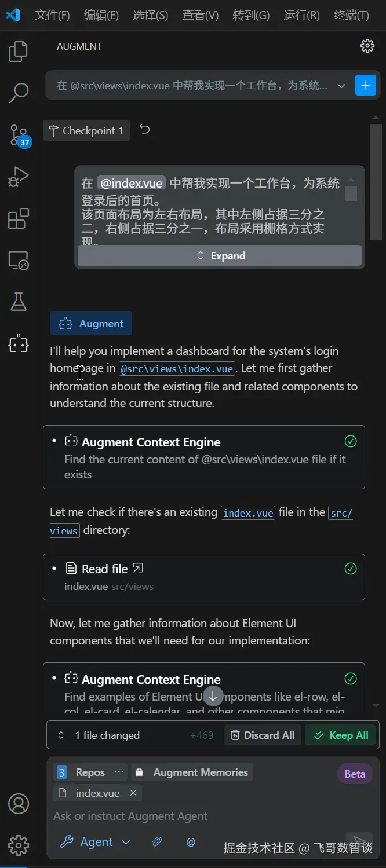
Task: Open the Explorer view in activity bar
Action: (19, 52)
